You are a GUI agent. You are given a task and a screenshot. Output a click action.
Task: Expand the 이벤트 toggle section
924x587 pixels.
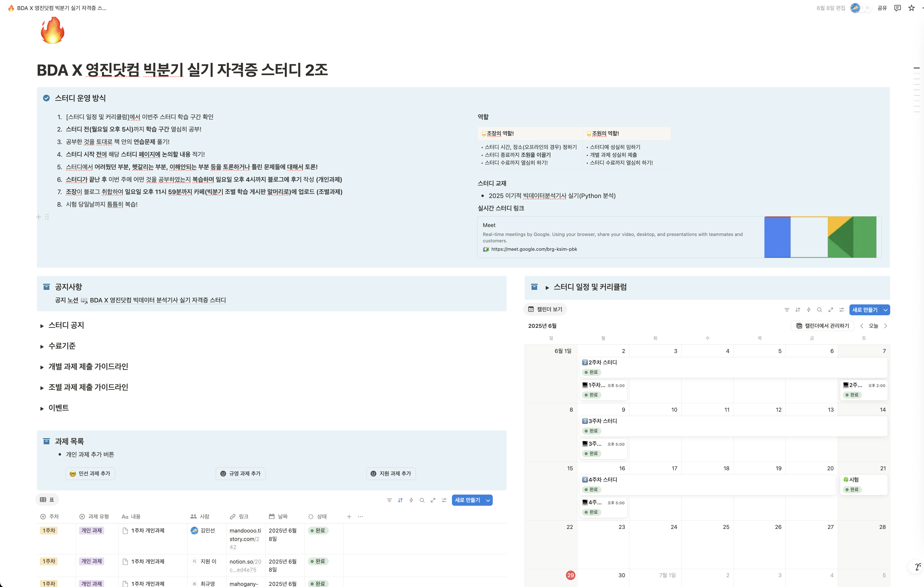tap(42, 408)
